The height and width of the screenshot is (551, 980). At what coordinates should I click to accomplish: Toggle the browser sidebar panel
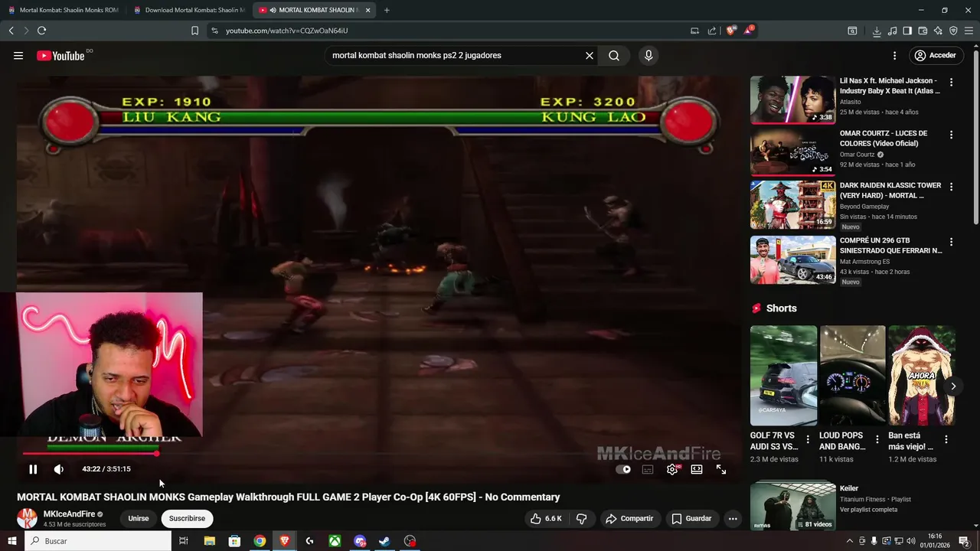click(x=907, y=31)
